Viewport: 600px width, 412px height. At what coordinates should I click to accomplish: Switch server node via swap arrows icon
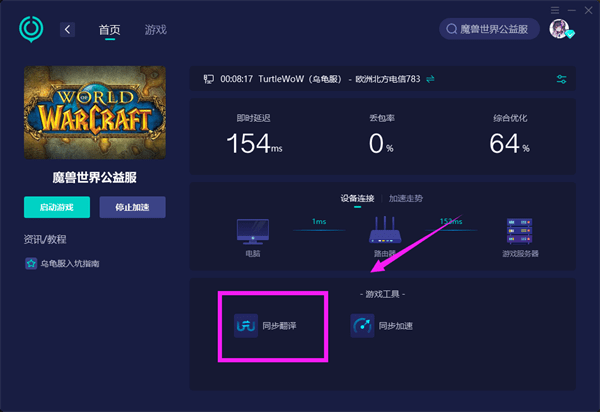pyautogui.click(x=430, y=79)
